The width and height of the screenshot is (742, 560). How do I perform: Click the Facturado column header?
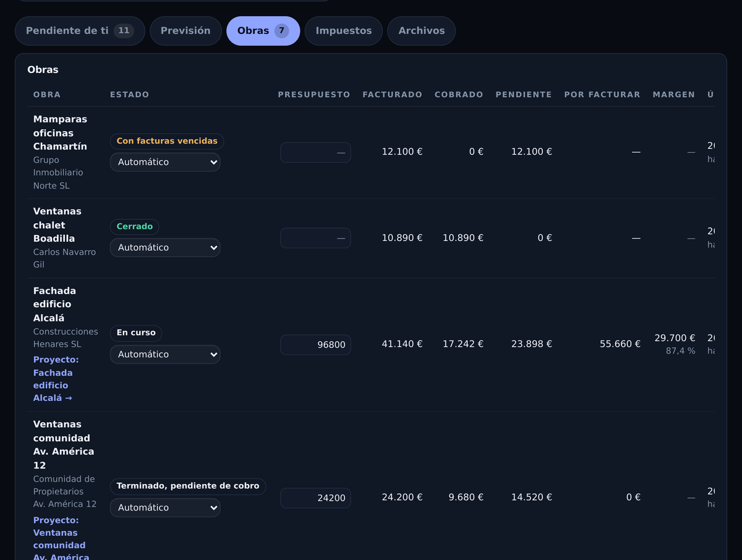point(393,95)
